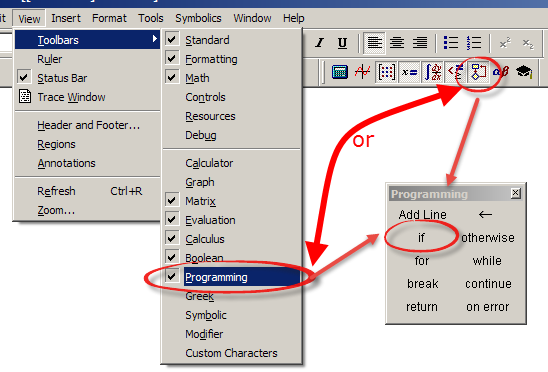The image size is (548, 372).
Task: Insert numbered list
Action: click(x=474, y=43)
